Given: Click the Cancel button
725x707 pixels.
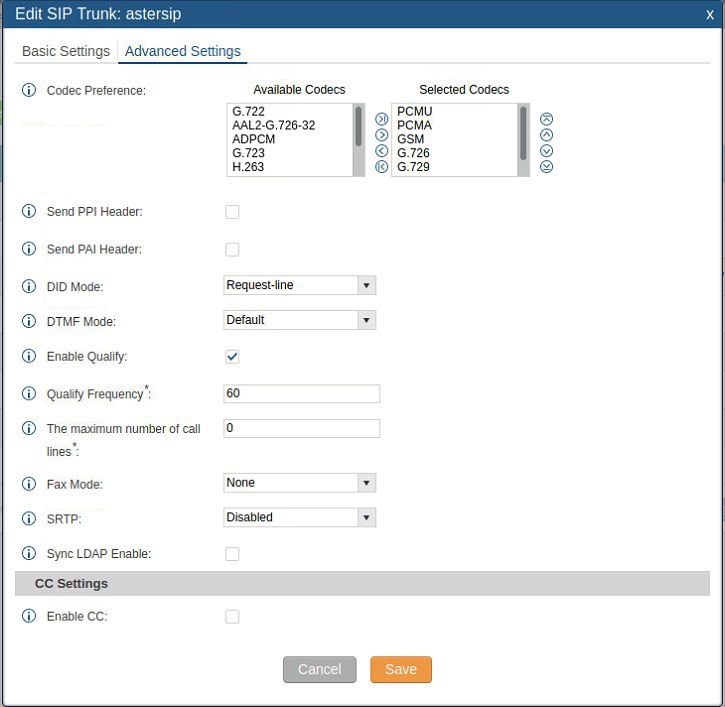Looking at the screenshot, I should 319,669.
